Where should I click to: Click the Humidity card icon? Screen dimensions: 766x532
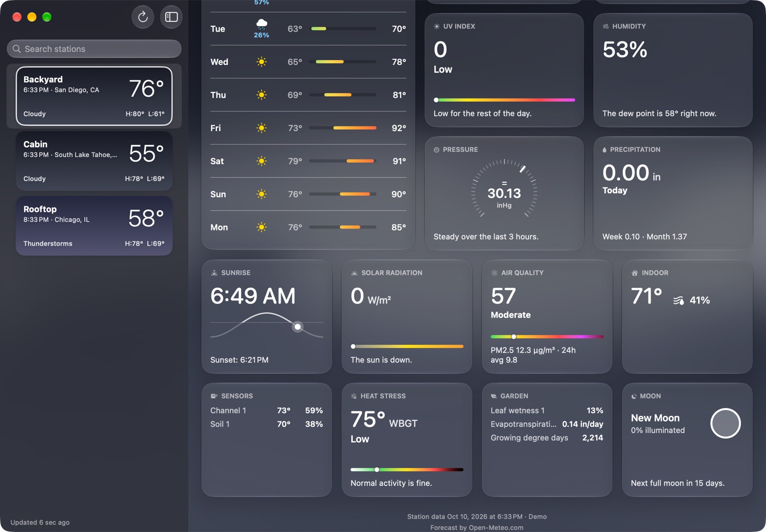[x=606, y=26]
